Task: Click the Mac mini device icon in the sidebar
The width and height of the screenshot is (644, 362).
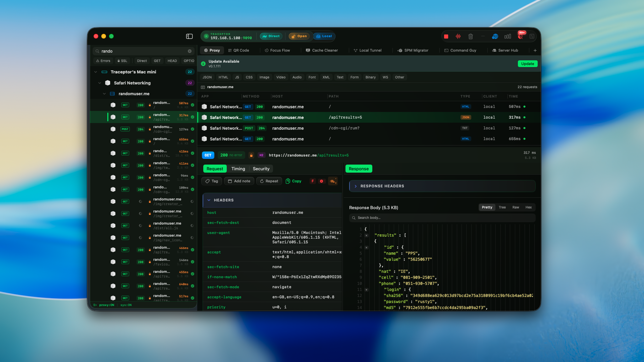Action: pos(104,72)
